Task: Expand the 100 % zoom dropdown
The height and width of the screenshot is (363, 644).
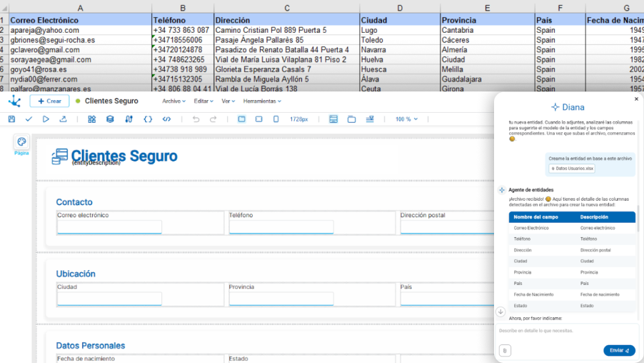Action: pyautogui.click(x=406, y=119)
